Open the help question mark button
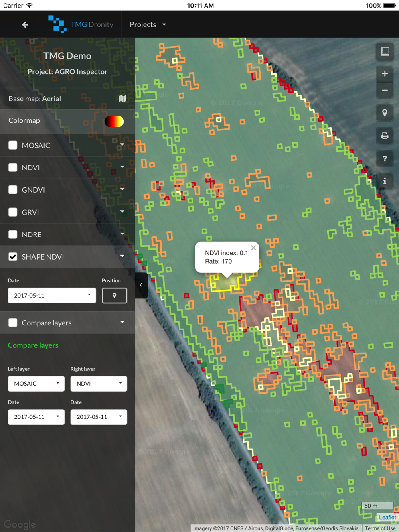 point(385,159)
